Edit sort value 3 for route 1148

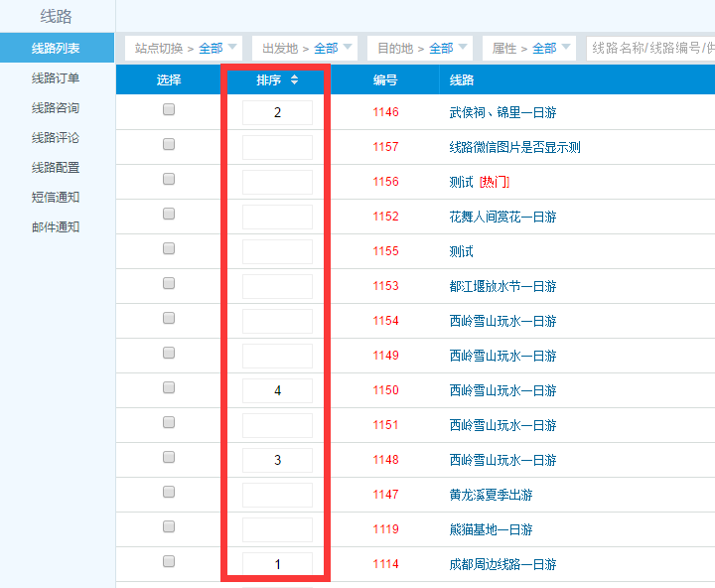pyautogui.click(x=277, y=460)
